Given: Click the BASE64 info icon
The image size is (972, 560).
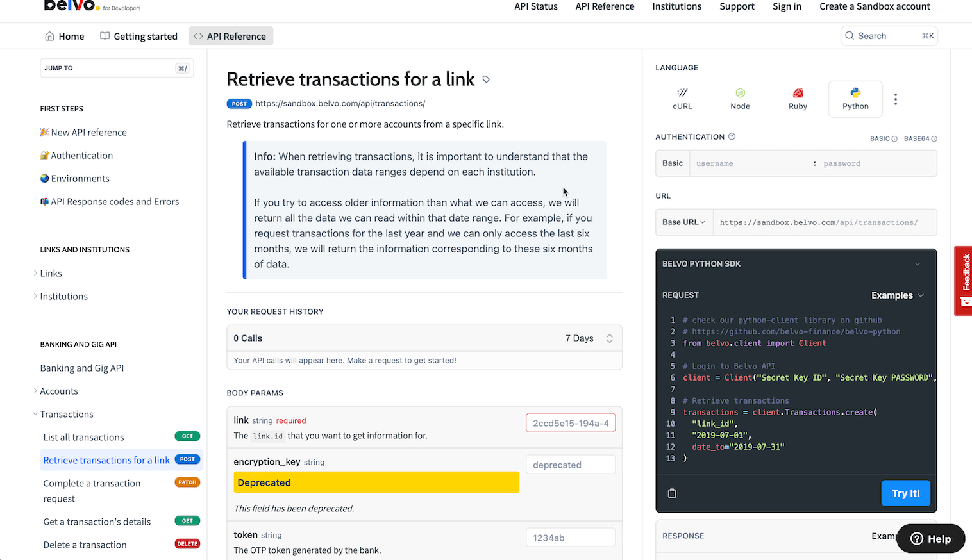Looking at the screenshot, I should click(934, 139).
